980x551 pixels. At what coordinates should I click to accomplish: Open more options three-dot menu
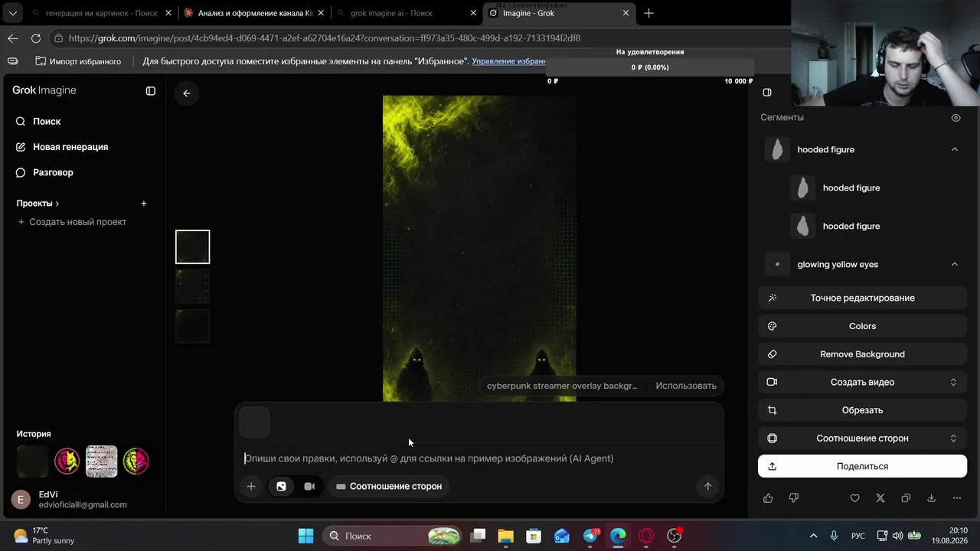point(956,498)
